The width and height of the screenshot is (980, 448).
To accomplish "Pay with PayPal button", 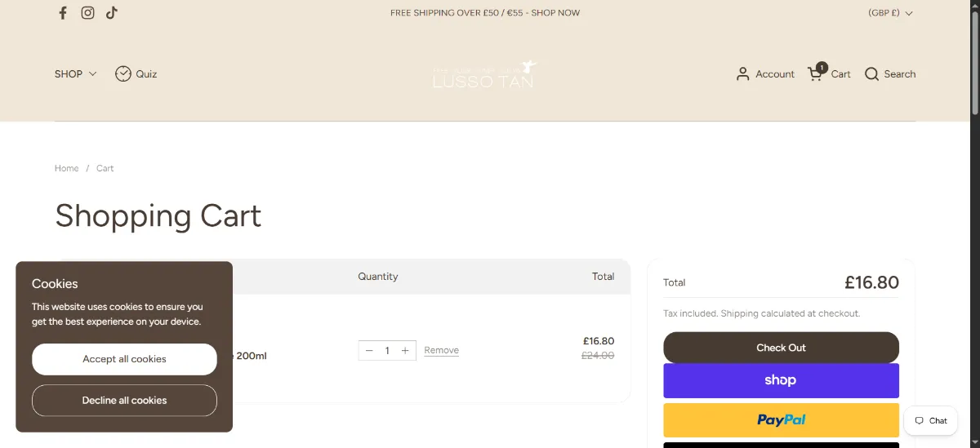I will pos(781,420).
